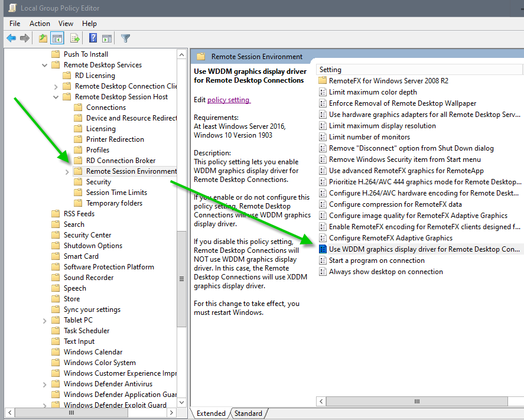Viewport: 524px width, 420px height.
Task: Open the Help question-mark toolbar icon
Action: point(93,38)
